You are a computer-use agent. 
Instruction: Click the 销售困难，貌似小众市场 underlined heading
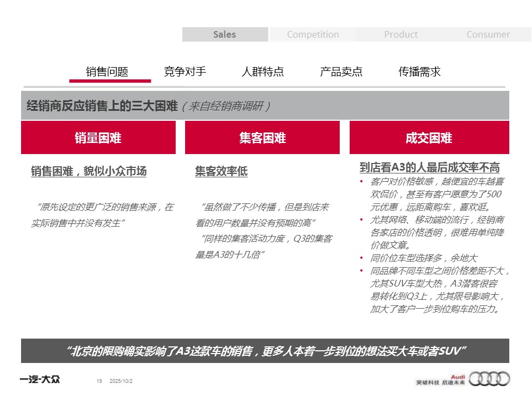click(x=89, y=171)
